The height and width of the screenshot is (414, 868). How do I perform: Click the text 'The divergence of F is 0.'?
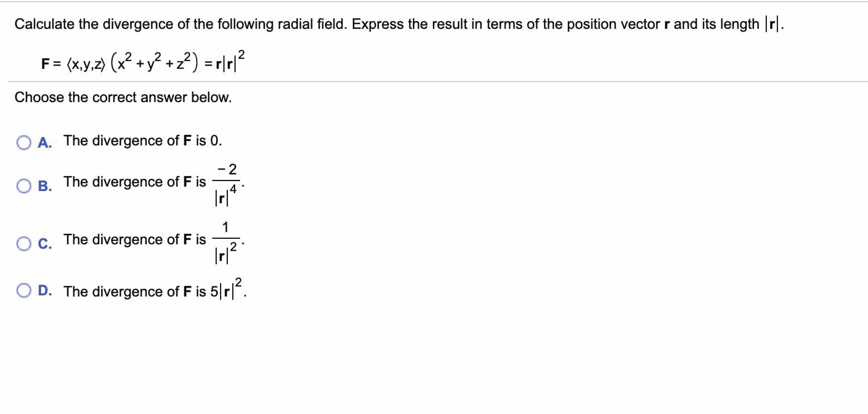coord(143,141)
